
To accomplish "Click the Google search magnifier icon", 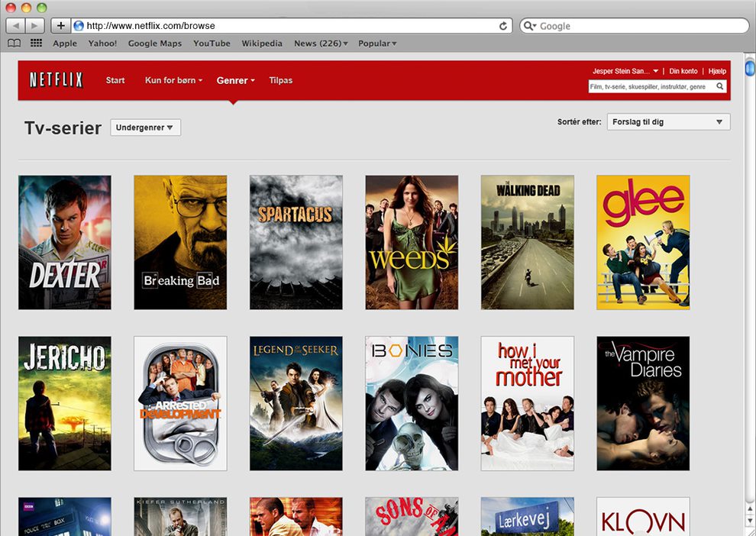I will pos(529,26).
